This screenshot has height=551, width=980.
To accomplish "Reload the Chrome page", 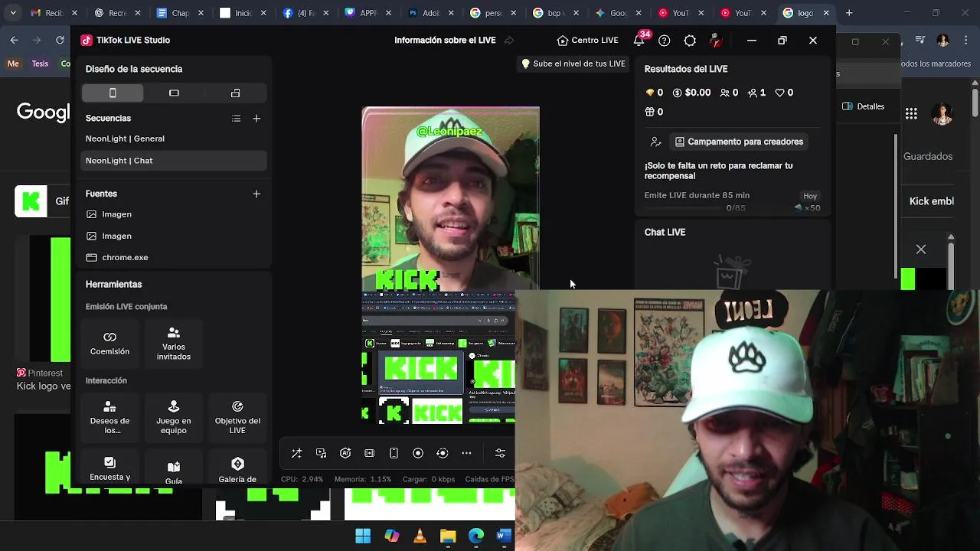I will [x=60, y=40].
